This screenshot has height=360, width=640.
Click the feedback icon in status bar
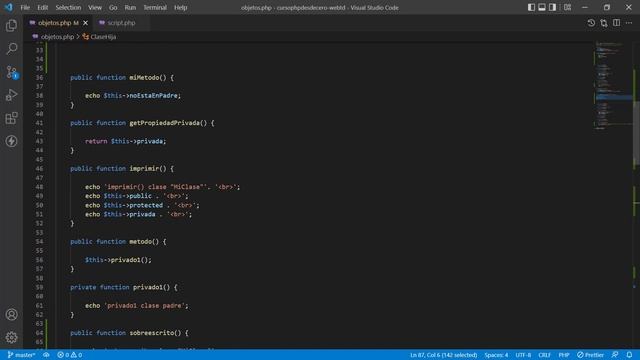tap(615, 355)
